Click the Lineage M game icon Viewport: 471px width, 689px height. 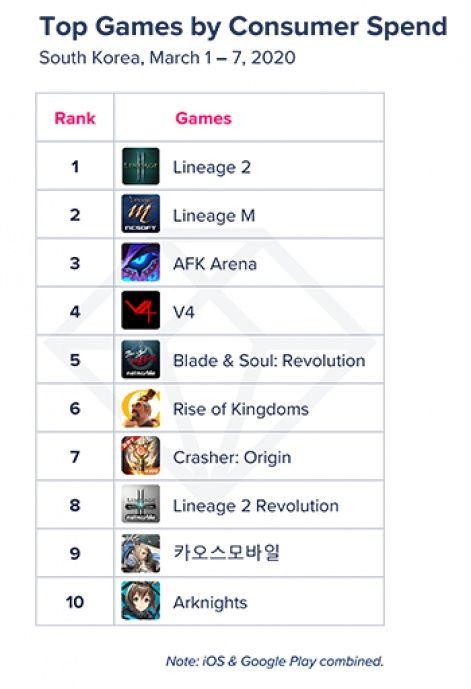(x=141, y=214)
